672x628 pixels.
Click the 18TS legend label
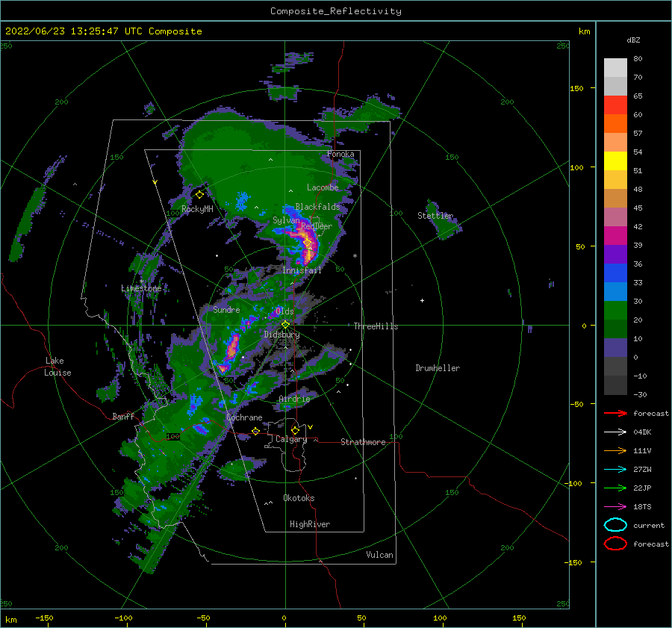tap(642, 507)
